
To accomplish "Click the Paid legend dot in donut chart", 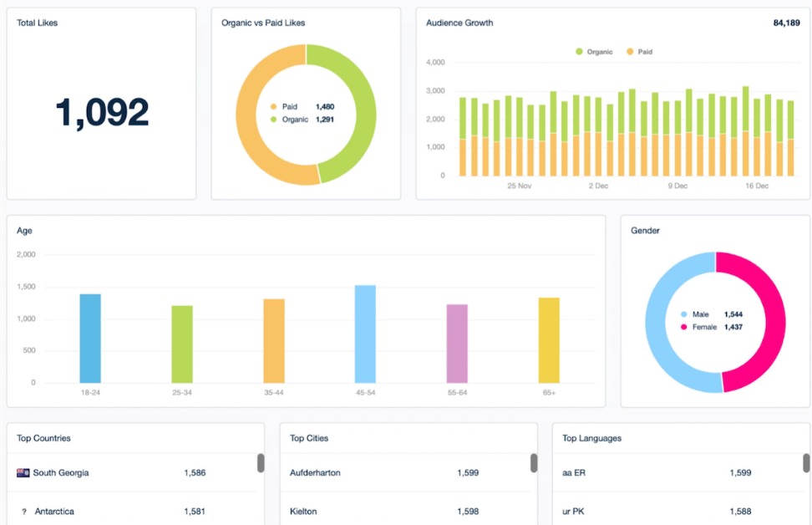I will pyautogui.click(x=273, y=107).
